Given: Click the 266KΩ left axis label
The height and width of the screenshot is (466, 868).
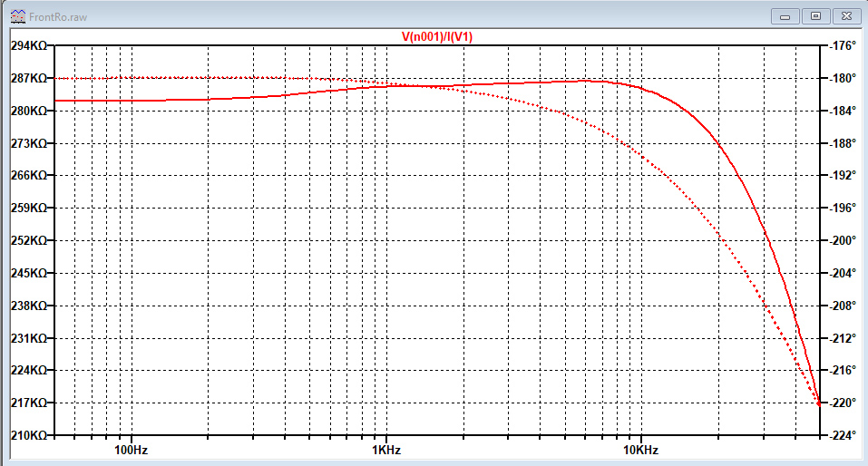Looking at the screenshot, I should (x=29, y=176).
